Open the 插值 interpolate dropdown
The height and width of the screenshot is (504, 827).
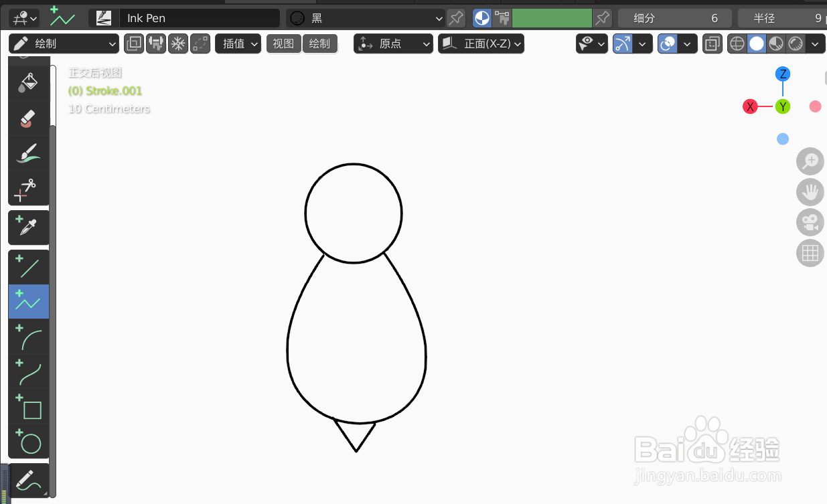coord(238,44)
